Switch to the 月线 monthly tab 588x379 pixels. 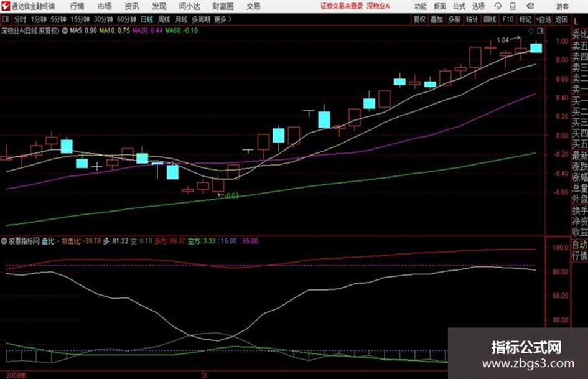[x=181, y=19]
